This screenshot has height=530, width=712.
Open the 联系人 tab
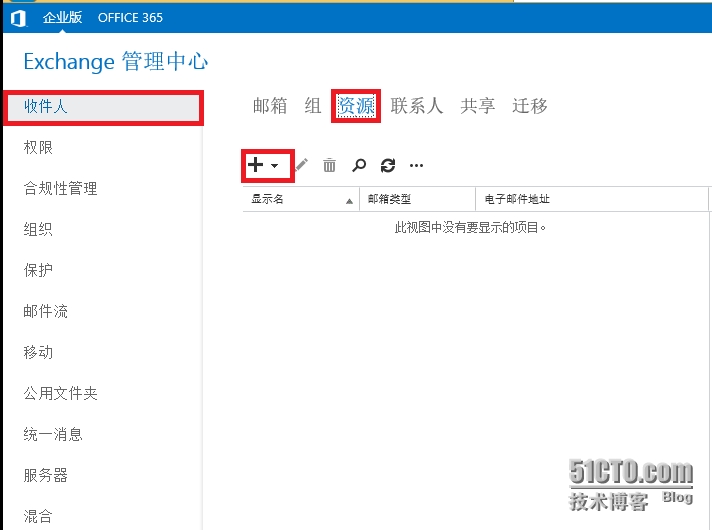coord(416,106)
